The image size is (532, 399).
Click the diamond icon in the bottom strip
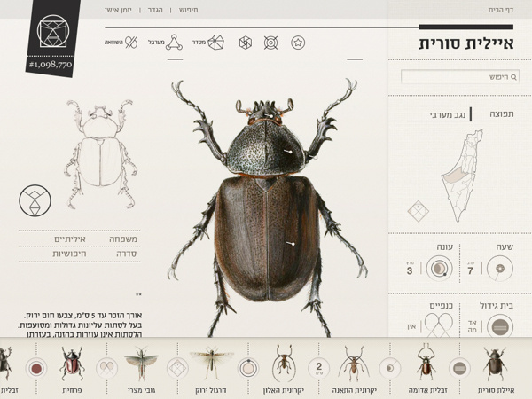178,368
